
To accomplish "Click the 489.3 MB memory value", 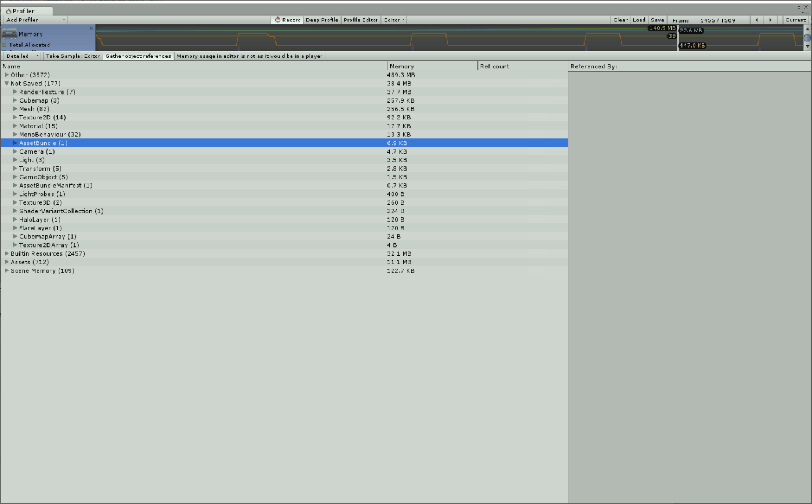I will coord(401,75).
